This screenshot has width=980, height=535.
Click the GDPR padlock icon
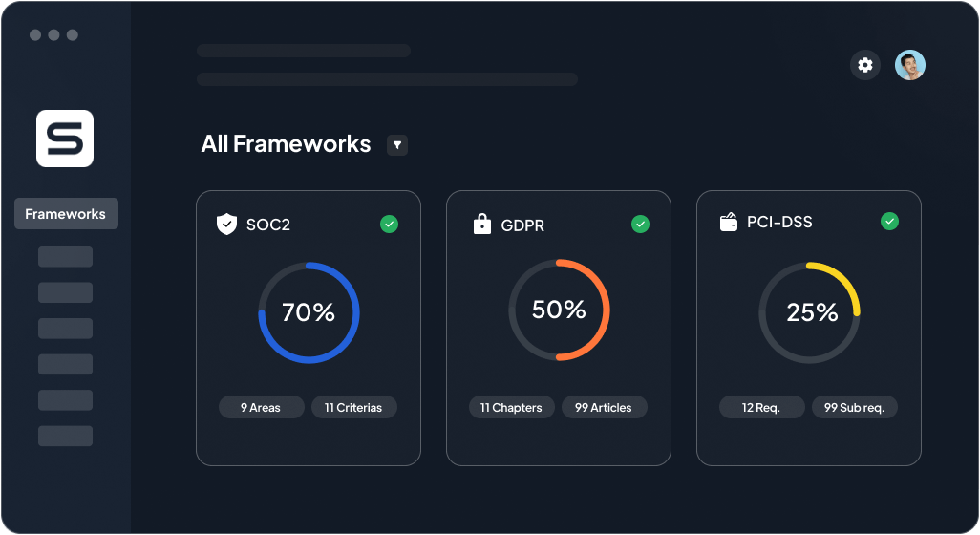pyautogui.click(x=482, y=225)
